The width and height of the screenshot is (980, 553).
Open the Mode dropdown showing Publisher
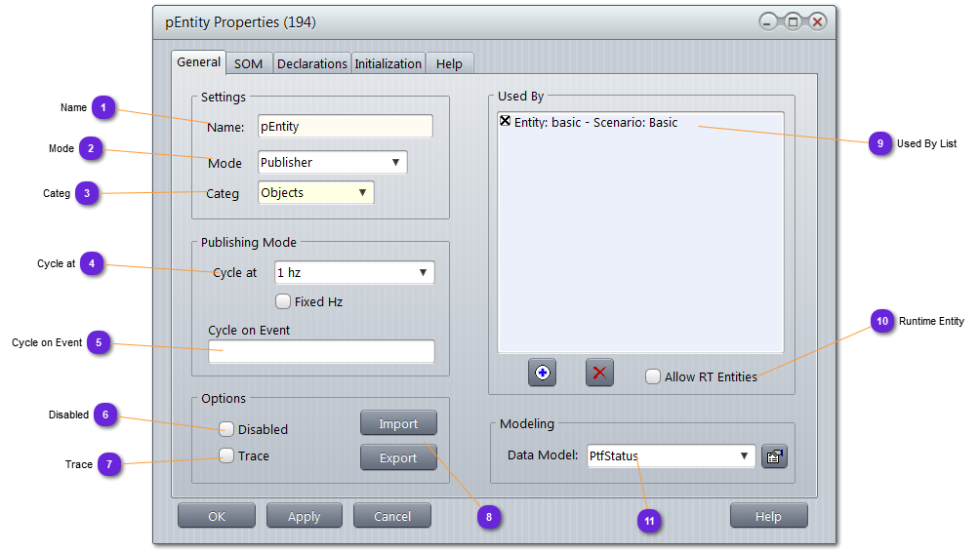tap(332, 162)
